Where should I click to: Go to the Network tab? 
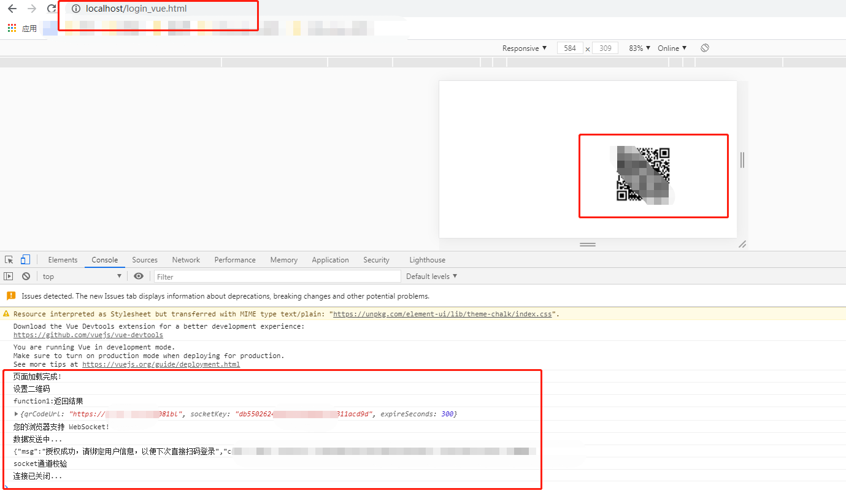click(x=186, y=260)
